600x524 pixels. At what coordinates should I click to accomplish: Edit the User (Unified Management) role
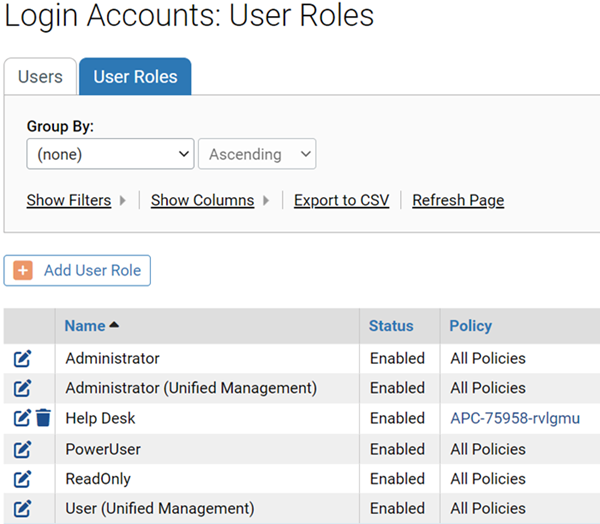coord(22,508)
